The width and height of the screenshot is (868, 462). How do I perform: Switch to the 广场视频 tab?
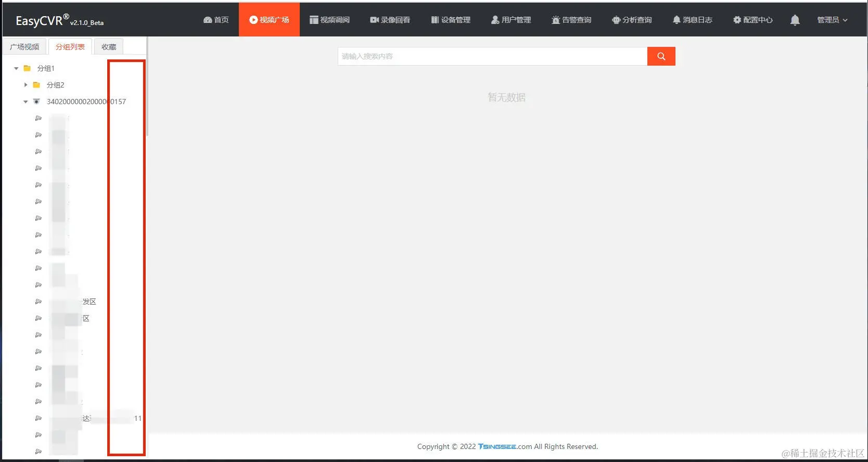click(24, 47)
